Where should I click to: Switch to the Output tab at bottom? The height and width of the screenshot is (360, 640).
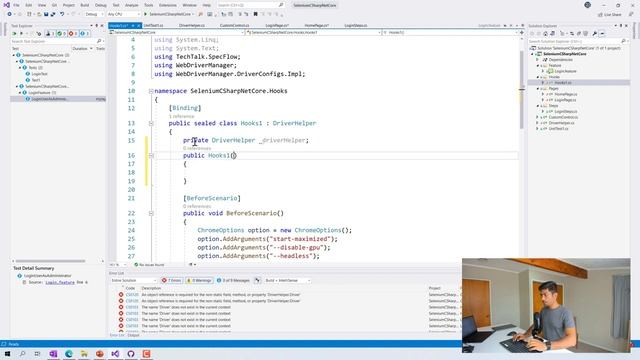[x=133, y=335]
